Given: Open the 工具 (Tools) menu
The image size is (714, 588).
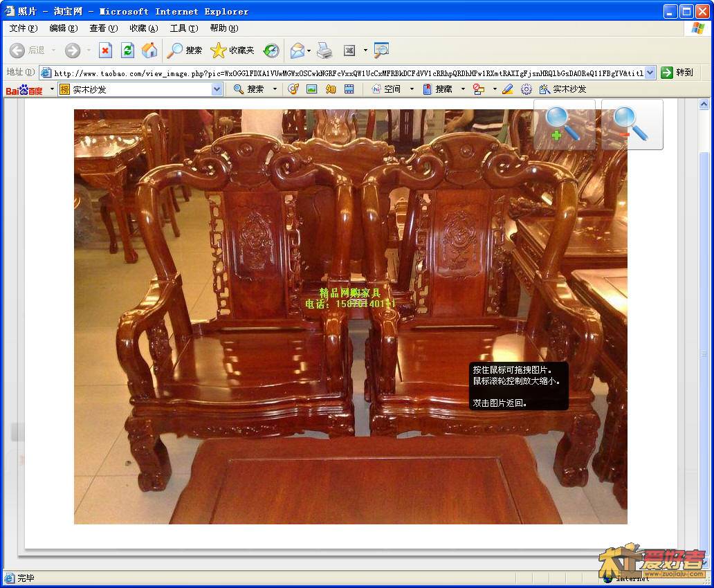Looking at the screenshot, I should point(183,28).
